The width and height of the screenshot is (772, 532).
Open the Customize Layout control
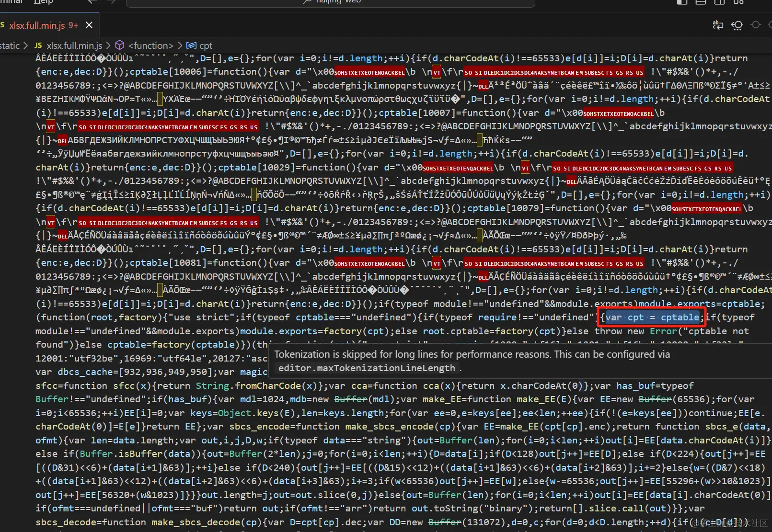pyautogui.click(x=738, y=2)
